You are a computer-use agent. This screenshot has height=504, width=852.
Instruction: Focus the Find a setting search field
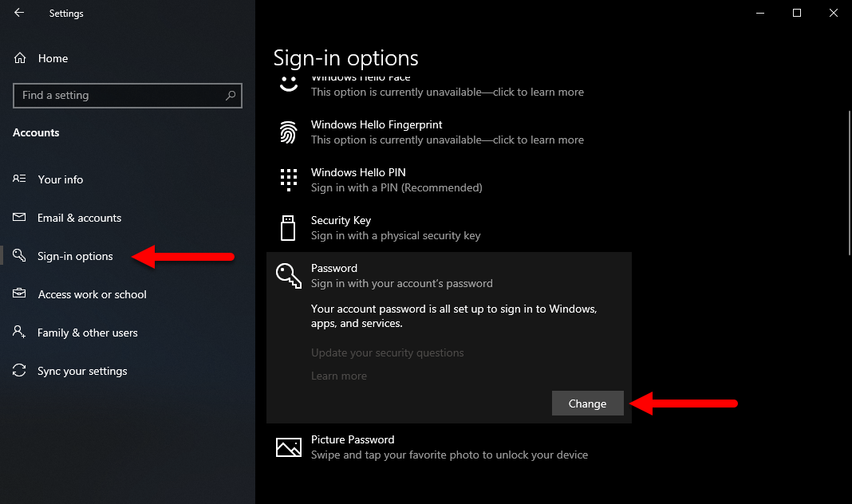coord(128,96)
